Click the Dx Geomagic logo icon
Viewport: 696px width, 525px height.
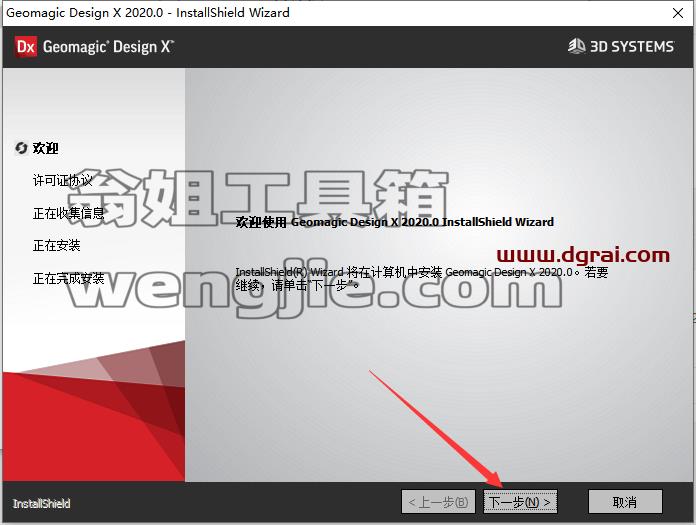point(25,47)
